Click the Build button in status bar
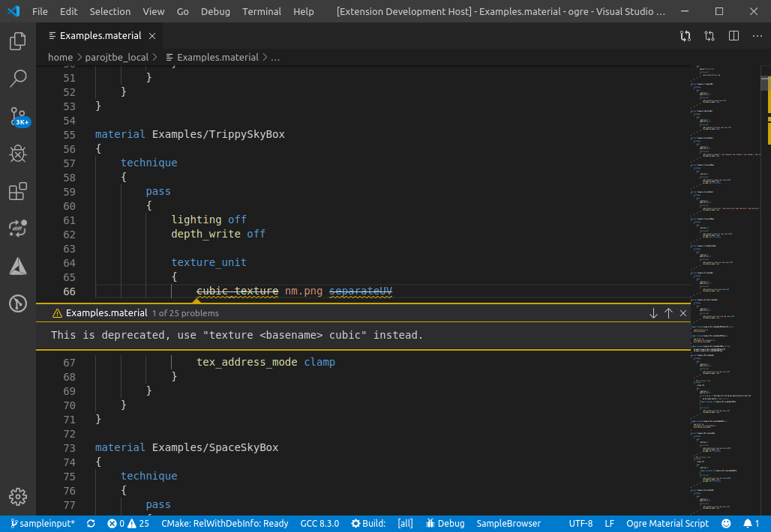The height and width of the screenshot is (532, 771). click(368, 524)
